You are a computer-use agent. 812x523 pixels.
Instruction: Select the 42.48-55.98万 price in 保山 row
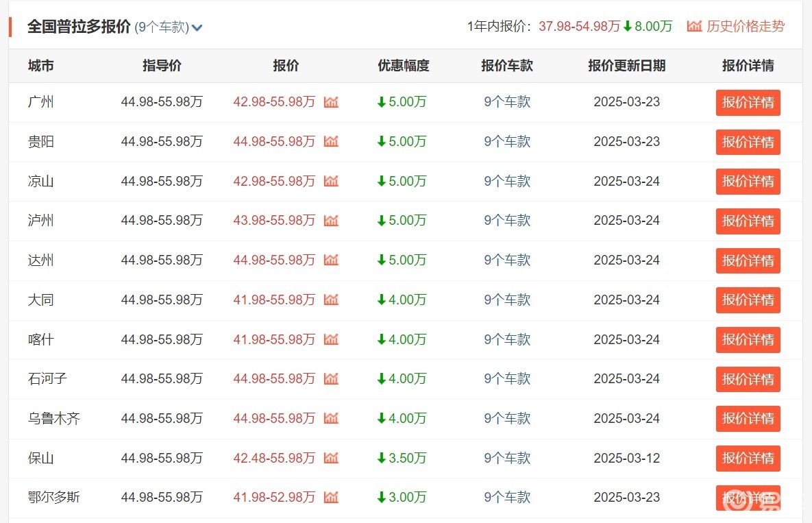274,459
